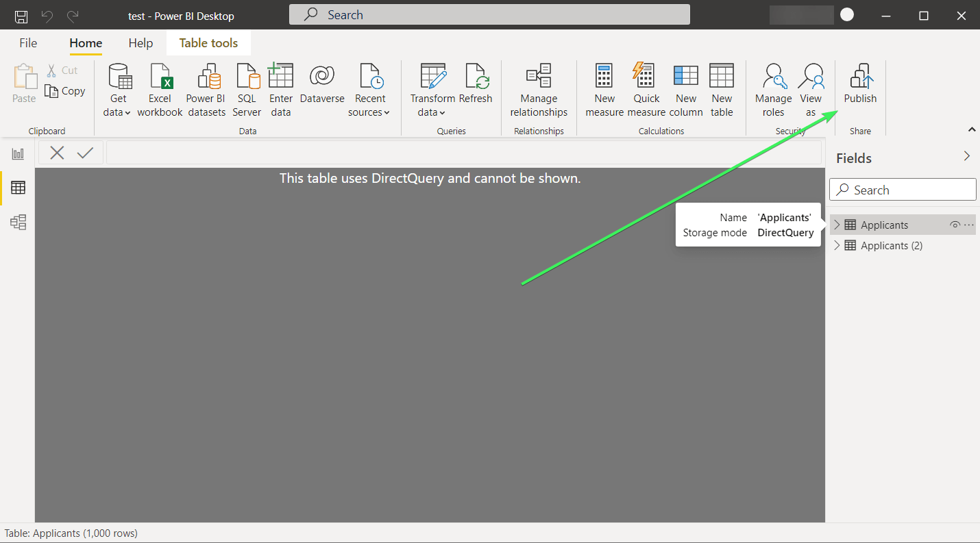This screenshot has width=980, height=543.
Task: Click Paste in the Clipboard group
Action: [24, 84]
